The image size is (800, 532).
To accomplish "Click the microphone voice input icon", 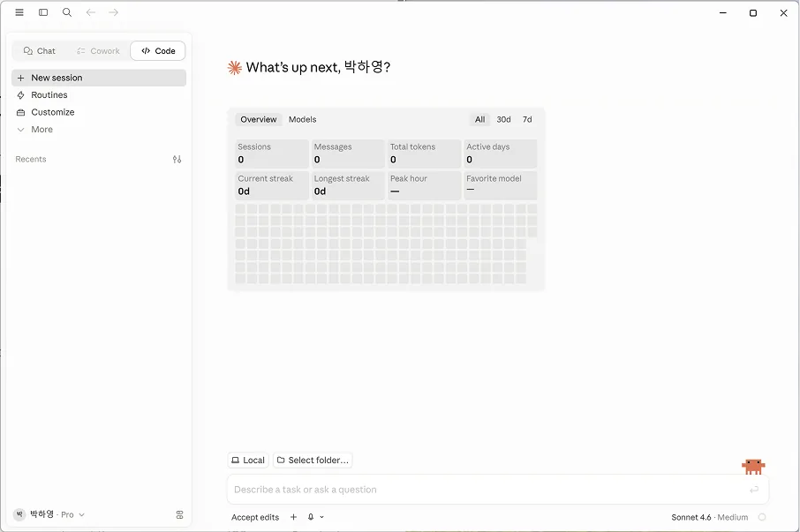I will (311, 517).
